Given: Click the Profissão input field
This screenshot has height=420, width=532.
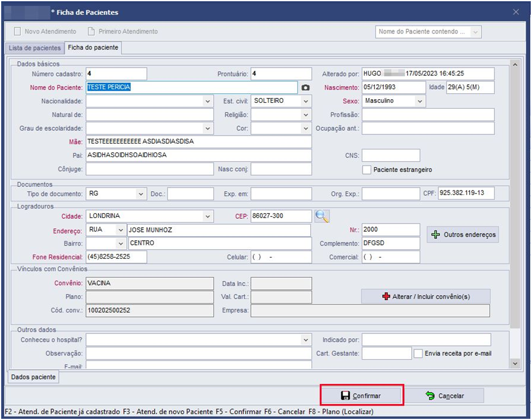Looking at the screenshot, I should [x=428, y=115].
